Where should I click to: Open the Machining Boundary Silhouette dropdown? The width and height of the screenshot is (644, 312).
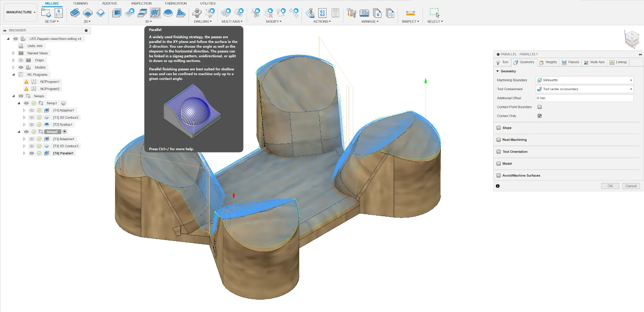click(585, 80)
